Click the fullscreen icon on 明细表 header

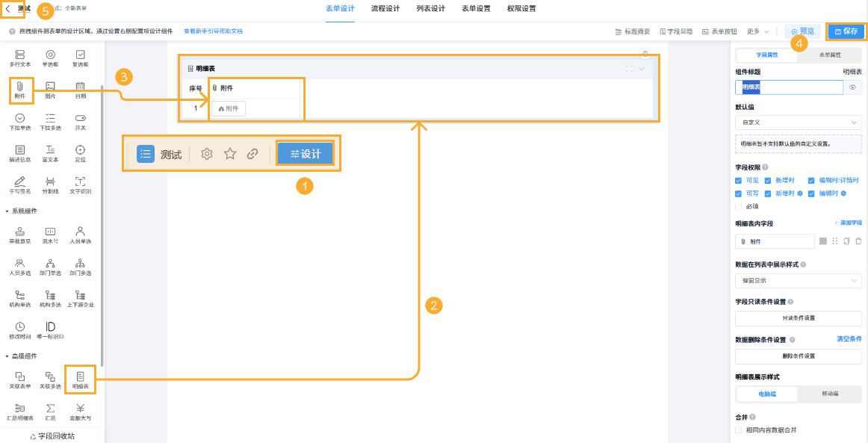click(x=629, y=69)
